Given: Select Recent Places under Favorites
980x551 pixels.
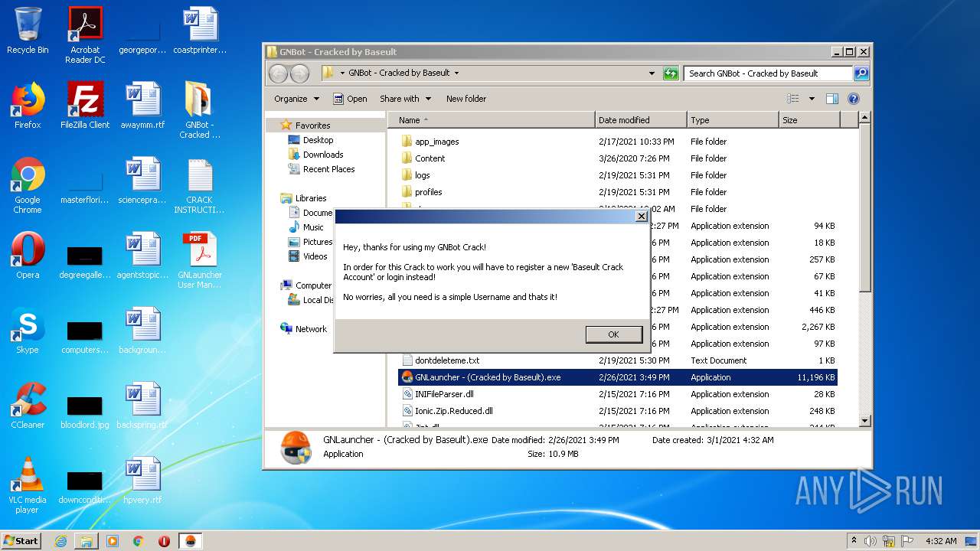Looking at the screenshot, I should click(328, 169).
